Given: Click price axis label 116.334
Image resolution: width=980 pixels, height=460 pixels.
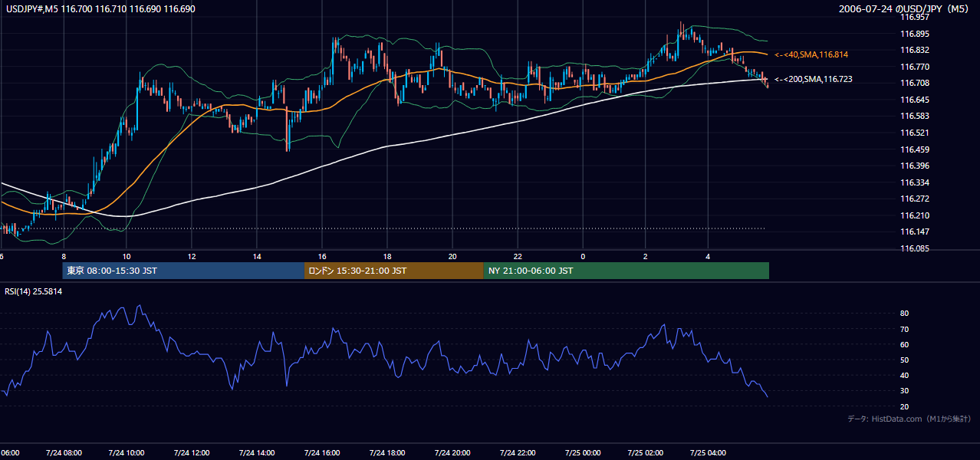Looking at the screenshot, I should click(915, 182).
